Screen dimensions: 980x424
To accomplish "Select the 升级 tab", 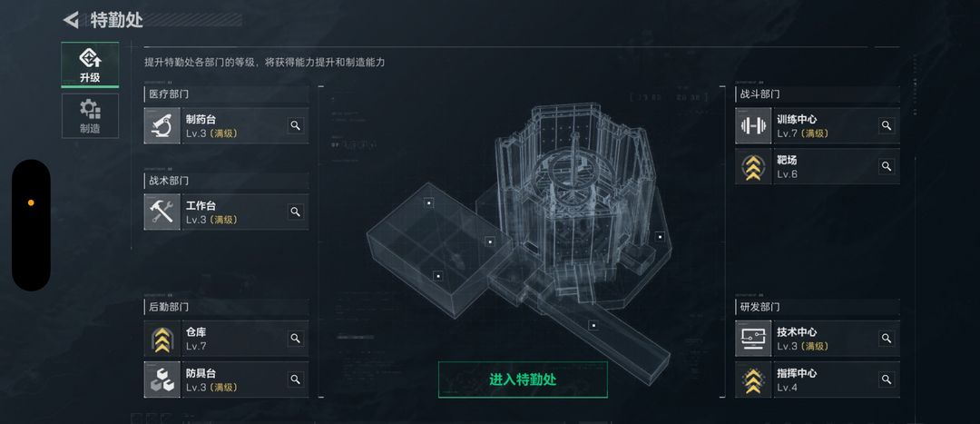I will pos(90,64).
